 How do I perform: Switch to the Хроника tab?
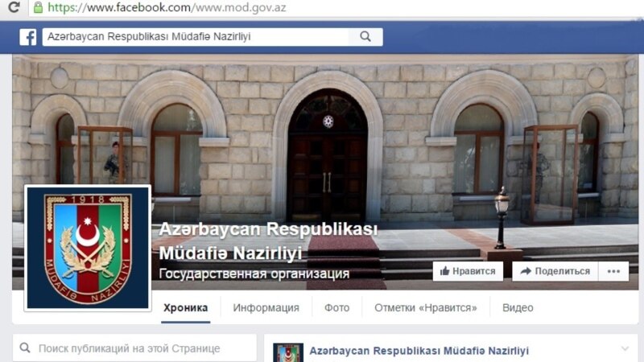(186, 308)
